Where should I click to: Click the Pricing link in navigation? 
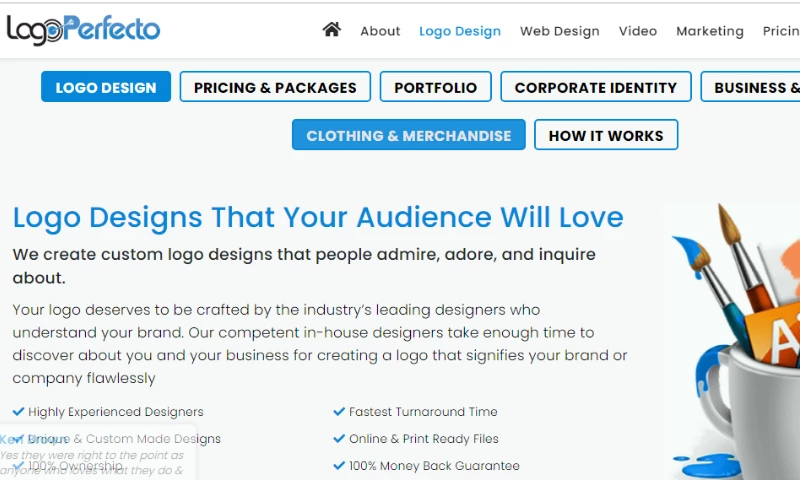tap(780, 31)
